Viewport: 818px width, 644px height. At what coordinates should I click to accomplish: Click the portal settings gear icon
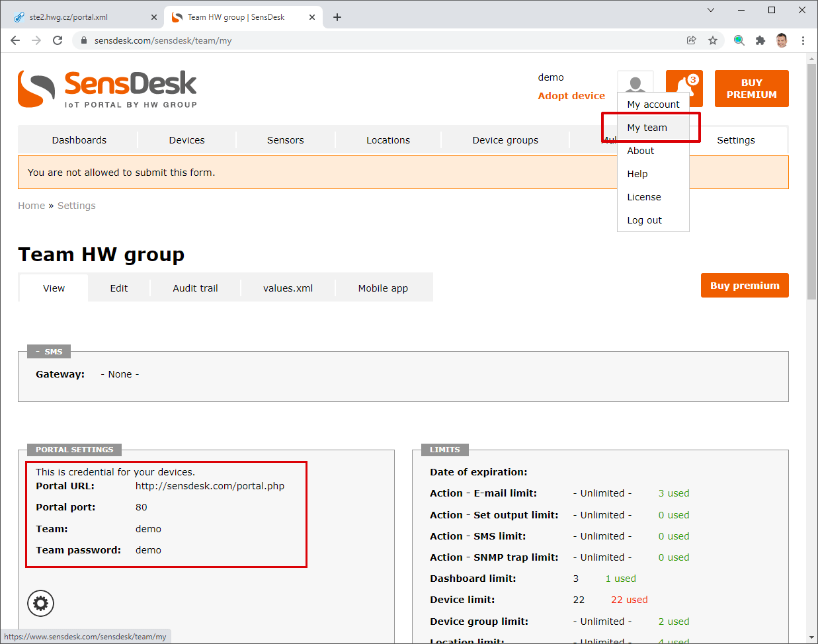40,603
